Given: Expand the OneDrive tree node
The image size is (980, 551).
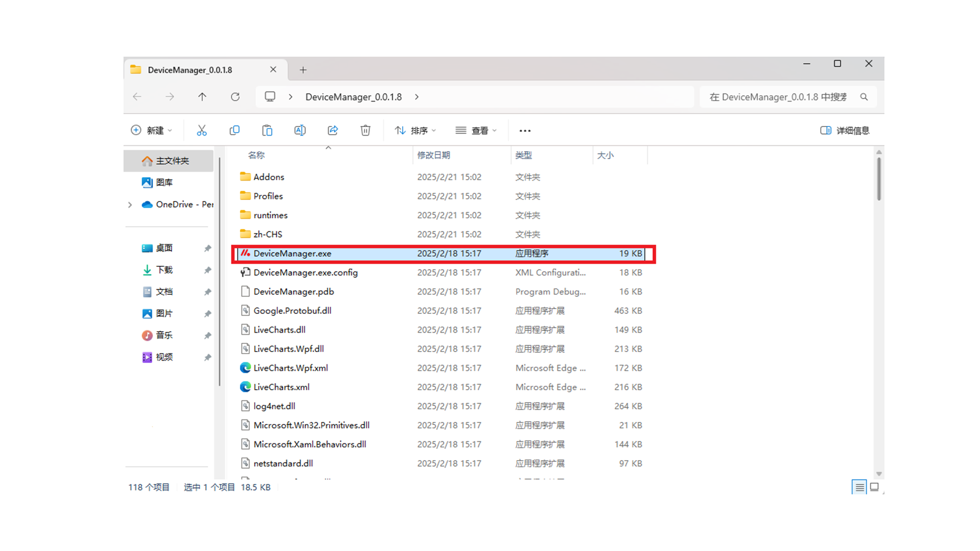Looking at the screenshot, I should point(130,205).
